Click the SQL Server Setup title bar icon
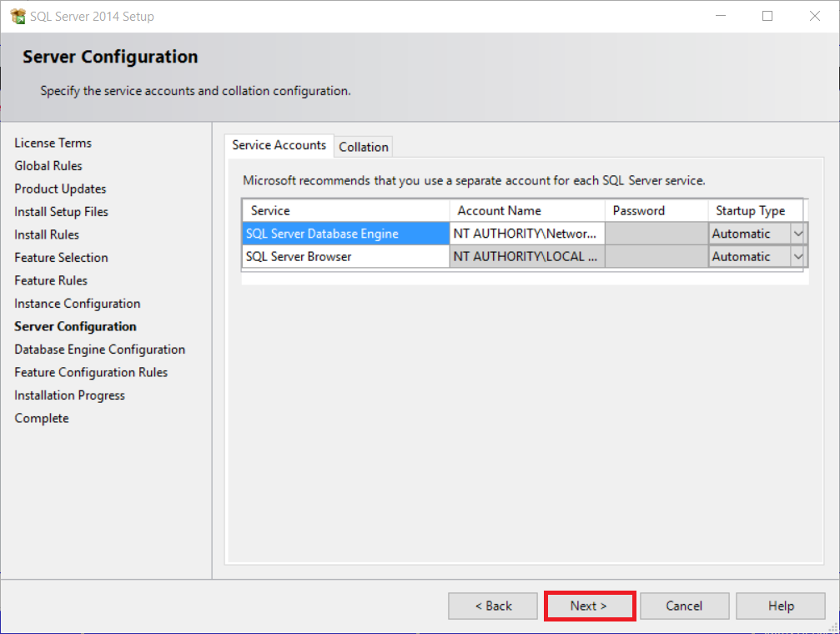This screenshot has height=634, width=840. pyautogui.click(x=18, y=16)
